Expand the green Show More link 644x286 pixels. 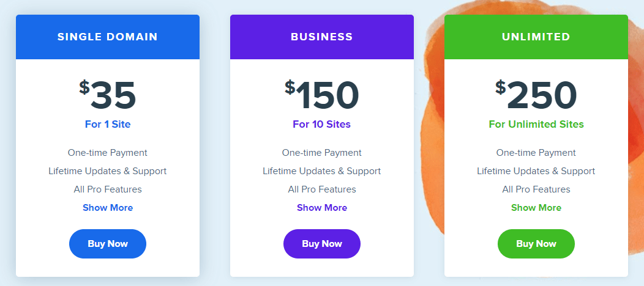click(536, 208)
